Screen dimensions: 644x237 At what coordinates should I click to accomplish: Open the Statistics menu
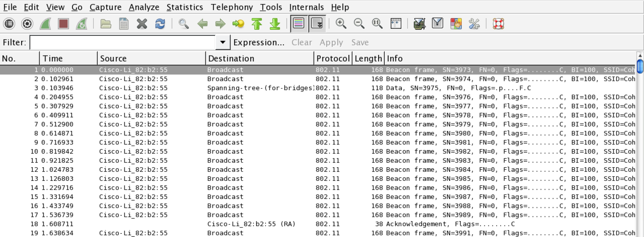pyautogui.click(x=185, y=7)
